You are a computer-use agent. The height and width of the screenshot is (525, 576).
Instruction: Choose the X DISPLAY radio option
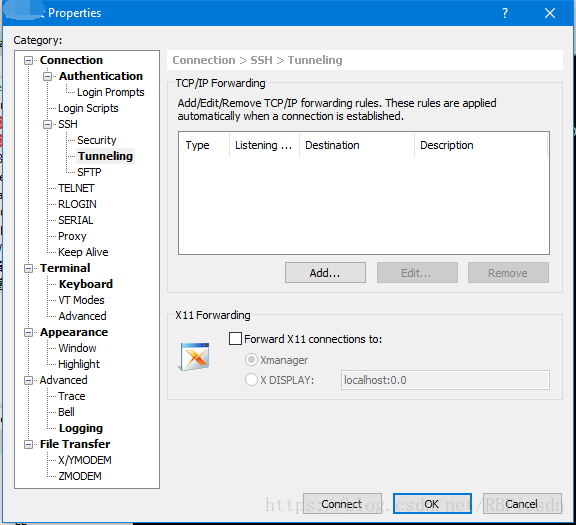[251, 380]
